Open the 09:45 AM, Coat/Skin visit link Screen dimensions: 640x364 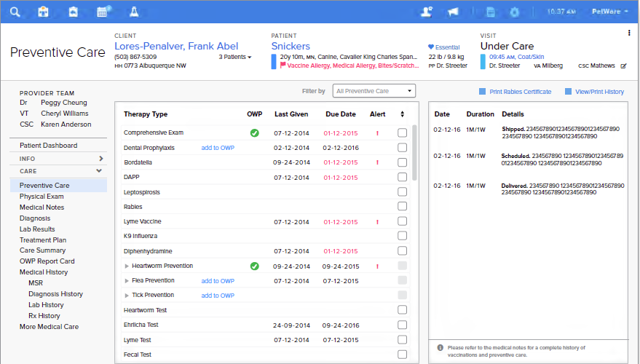click(x=517, y=57)
